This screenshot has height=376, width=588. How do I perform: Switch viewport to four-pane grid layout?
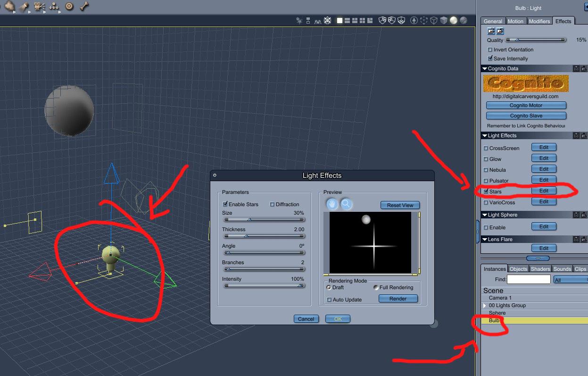[x=362, y=20]
